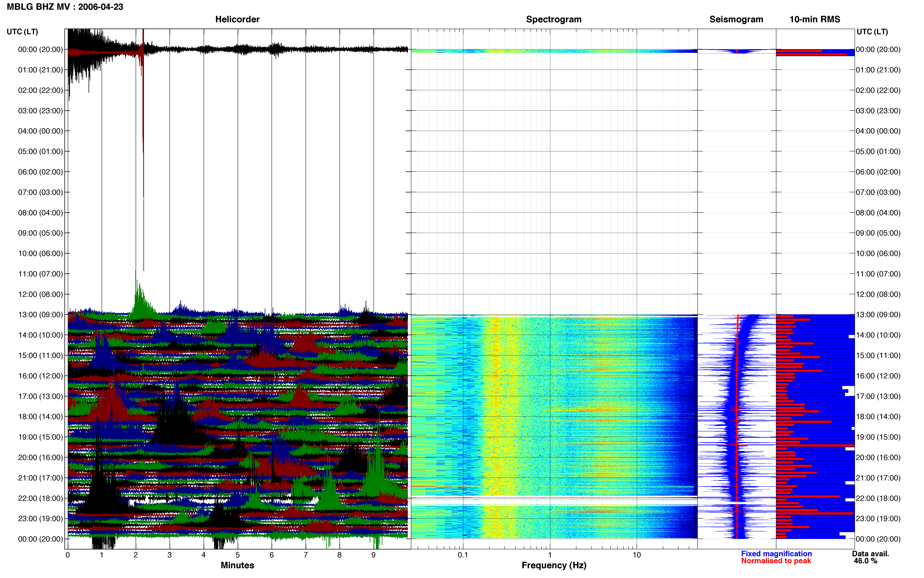Viewport: 924px width, 578px height.
Task: Click right time label '13:00 (09:00)'
Action: tap(878, 315)
